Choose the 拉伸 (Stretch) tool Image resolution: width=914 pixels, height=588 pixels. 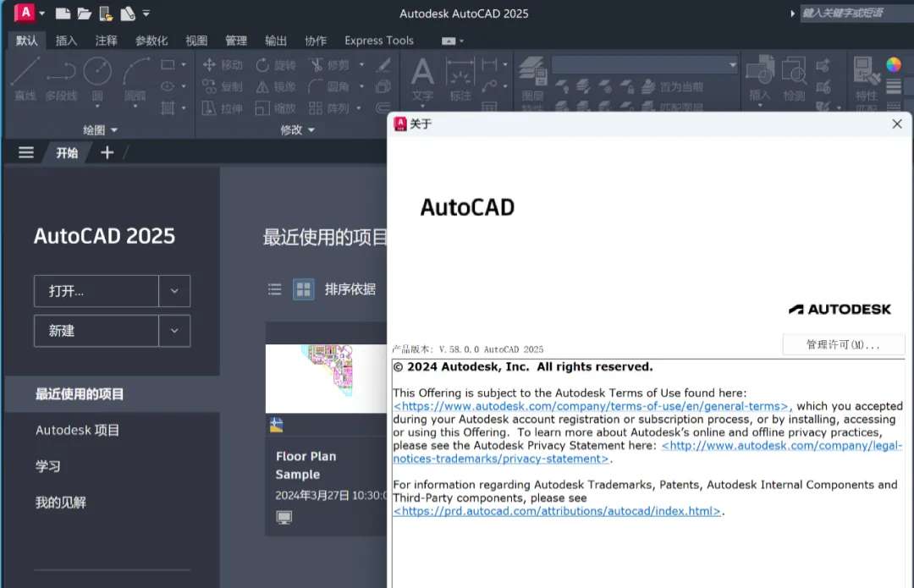[x=223, y=108]
